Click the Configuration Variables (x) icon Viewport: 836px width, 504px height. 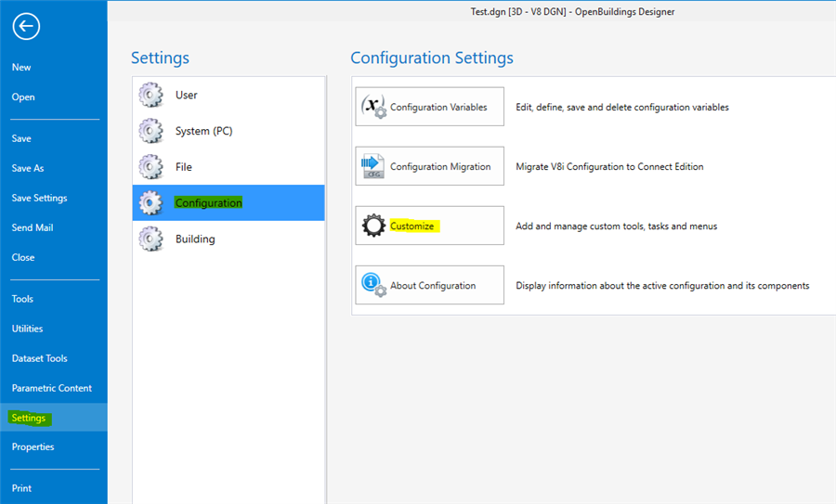click(373, 106)
